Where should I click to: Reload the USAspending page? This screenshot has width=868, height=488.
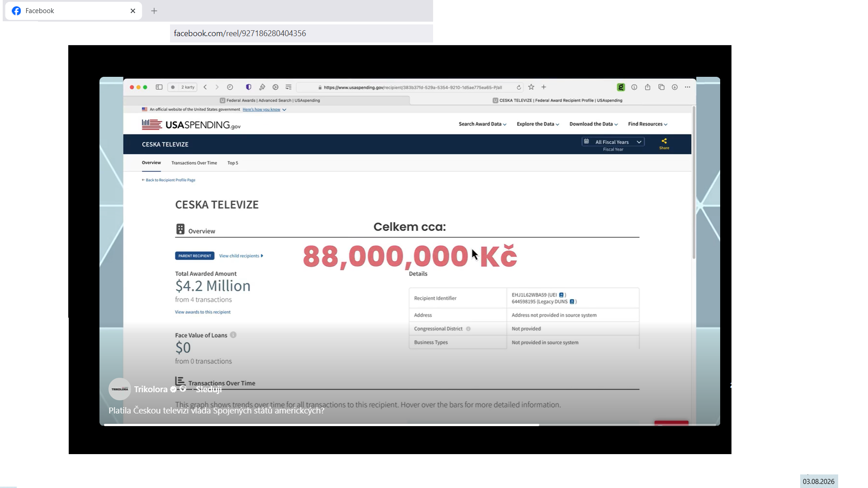tap(519, 87)
